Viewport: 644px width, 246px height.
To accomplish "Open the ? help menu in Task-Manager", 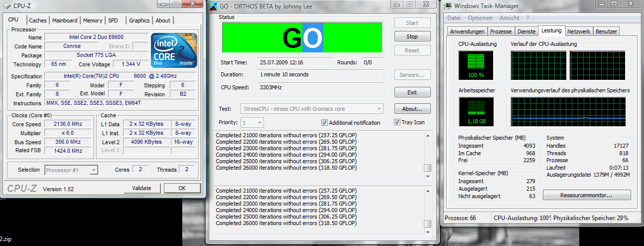I will [x=527, y=18].
